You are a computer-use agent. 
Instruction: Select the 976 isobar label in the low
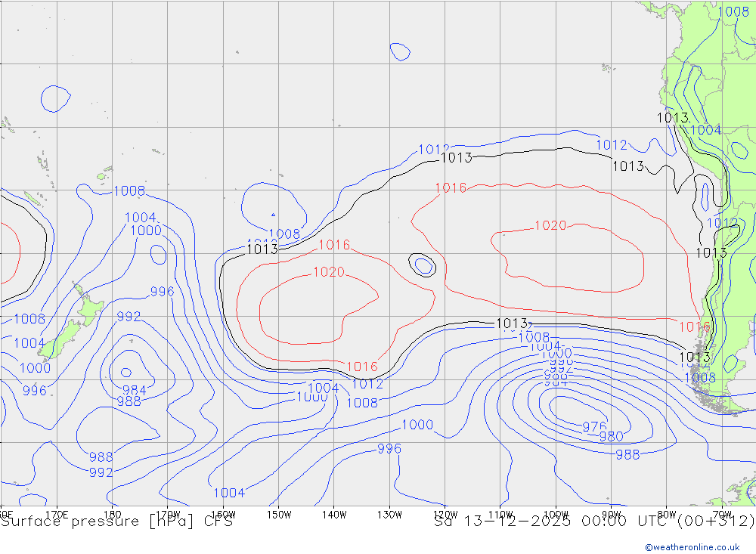coord(594,427)
